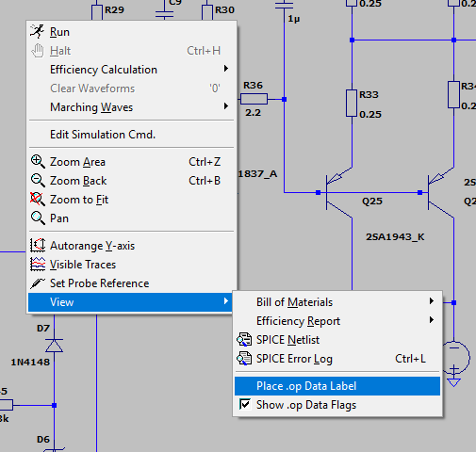Select transistor Q25 in the schematic

[x=339, y=192]
